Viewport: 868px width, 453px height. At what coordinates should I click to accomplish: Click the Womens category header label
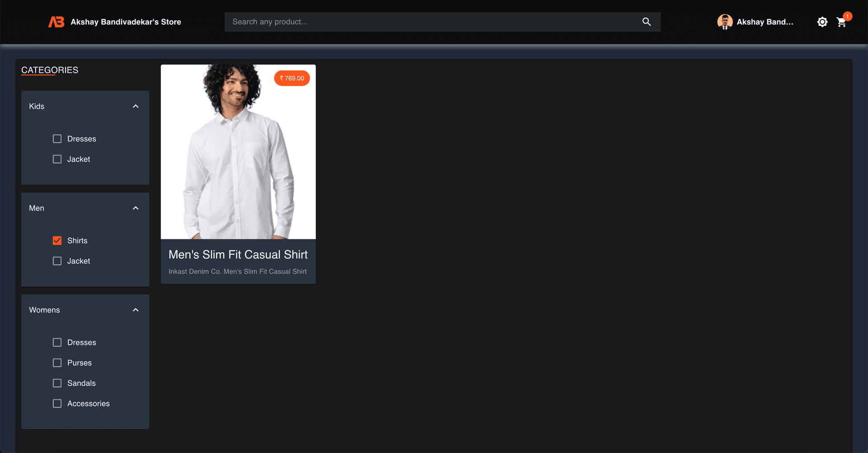pos(44,310)
